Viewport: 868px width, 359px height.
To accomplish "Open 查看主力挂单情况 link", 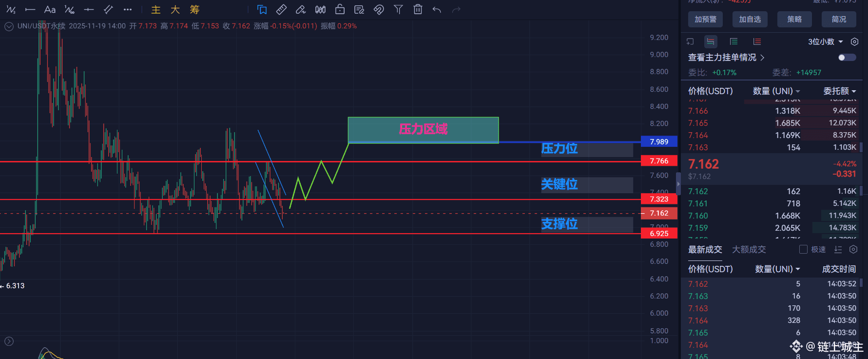I will 726,58.
